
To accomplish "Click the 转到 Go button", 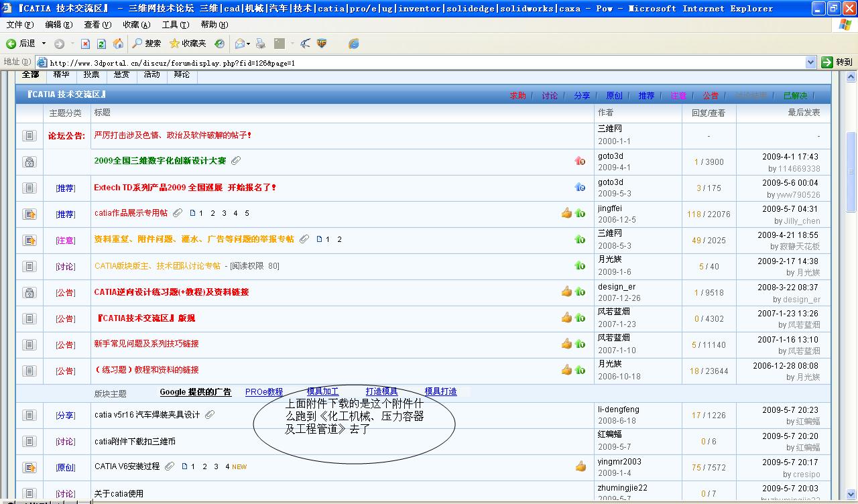I will [x=837, y=62].
